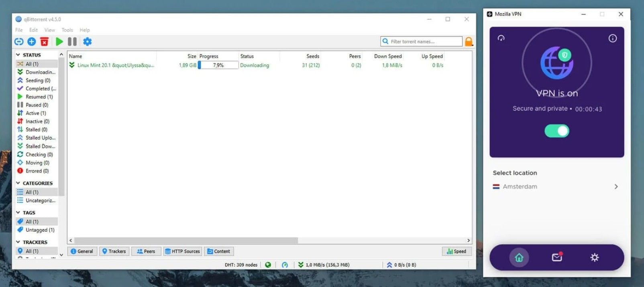Add torrent link in qBittorrent toolbar
The width and height of the screenshot is (644, 287).
coord(19,42)
